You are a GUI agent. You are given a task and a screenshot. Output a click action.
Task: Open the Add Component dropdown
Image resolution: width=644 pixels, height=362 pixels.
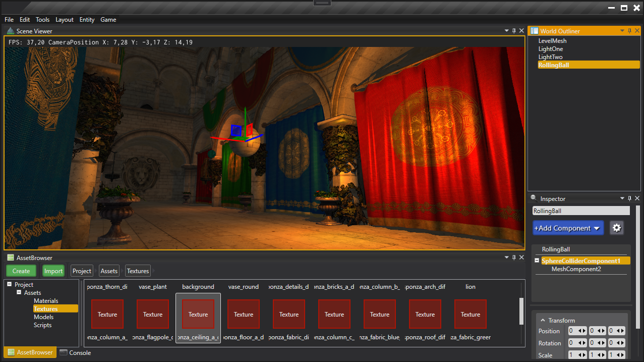pyautogui.click(x=568, y=228)
